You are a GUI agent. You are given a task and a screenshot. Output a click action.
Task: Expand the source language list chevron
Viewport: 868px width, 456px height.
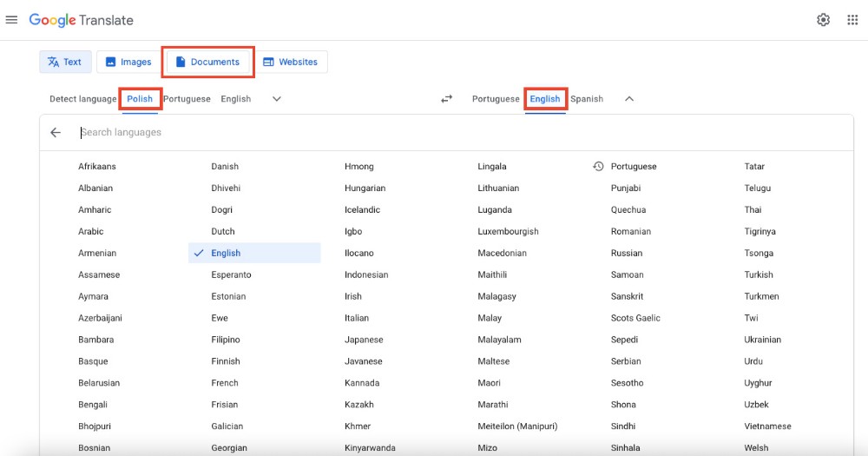pos(277,99)
